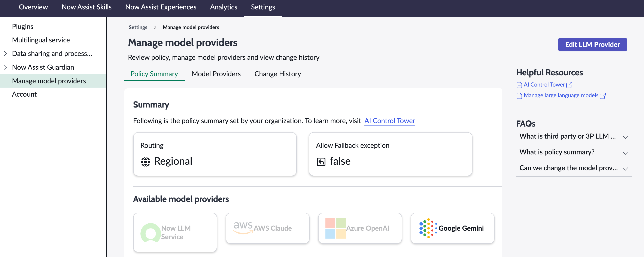Select Manage model providers in the sidebar
Screen dimensions: 644x257
[53, 81]
